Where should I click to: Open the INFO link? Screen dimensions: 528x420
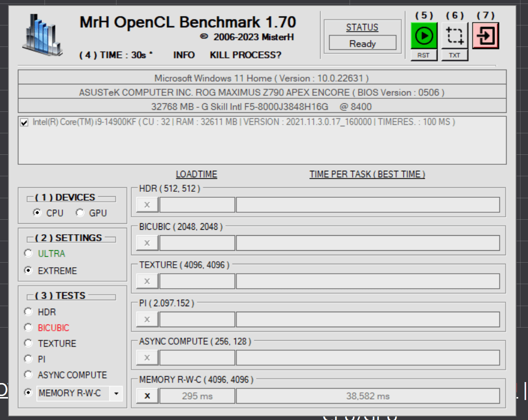pyautogui.click(x=184, y=55)
